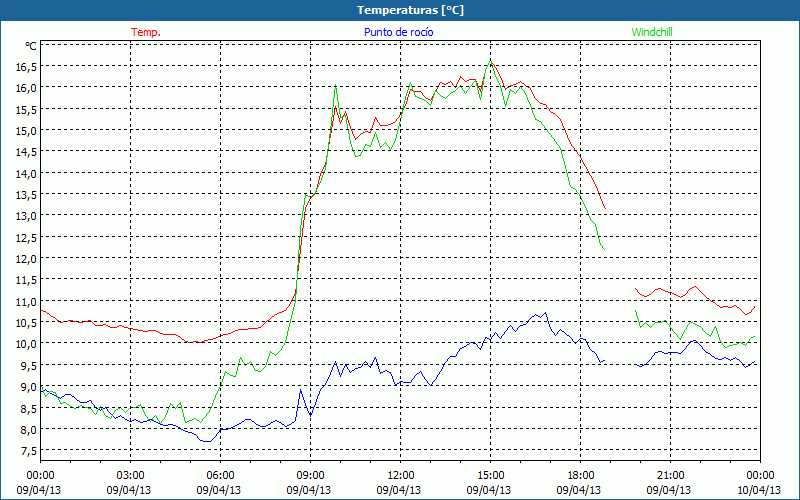Click the 12,5 y-axis value
Image resolution: width=800 pixels, height=500 pixels.
point(28,237)
